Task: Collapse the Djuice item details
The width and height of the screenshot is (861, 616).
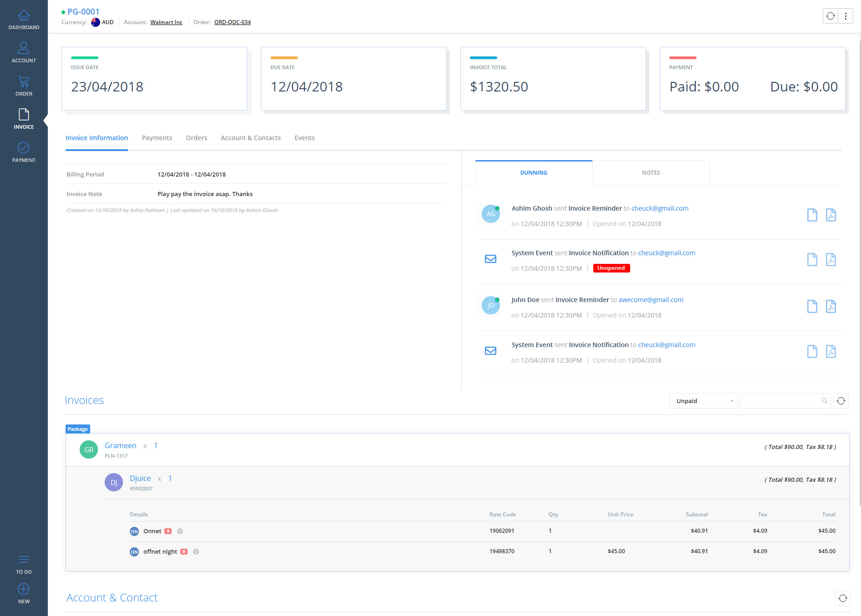Action: coord(140,479)
